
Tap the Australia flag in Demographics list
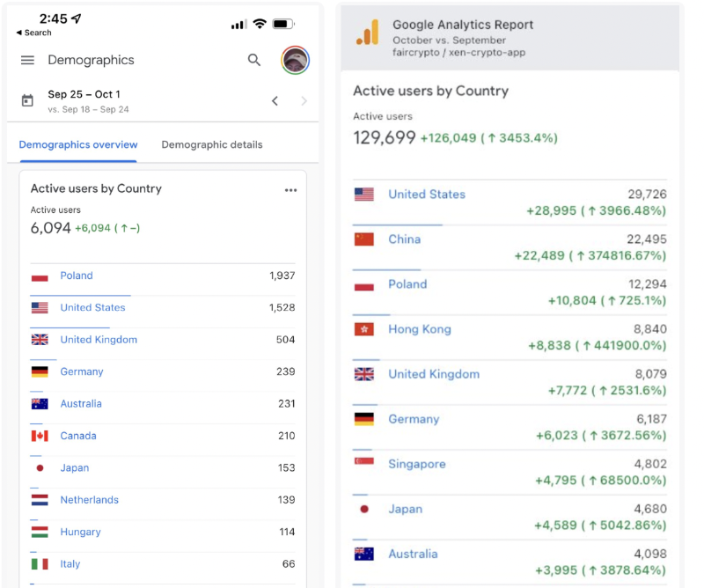(x=40, y=404)
